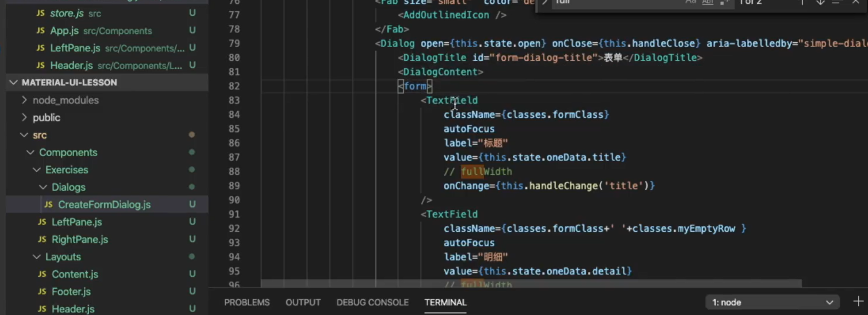
Task: Close the find widget
Action: pos(856,2)
